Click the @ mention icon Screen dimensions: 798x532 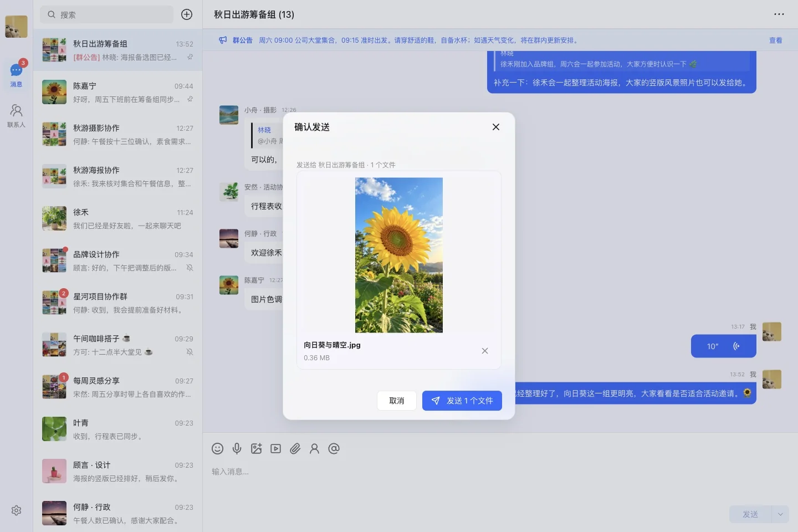point(334,449)
